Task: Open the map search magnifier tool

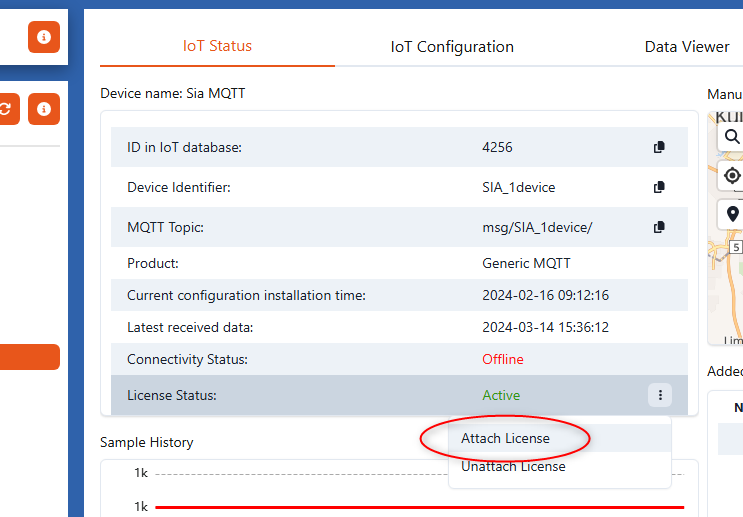Action: pyautogui.click(x=732, y=137)
